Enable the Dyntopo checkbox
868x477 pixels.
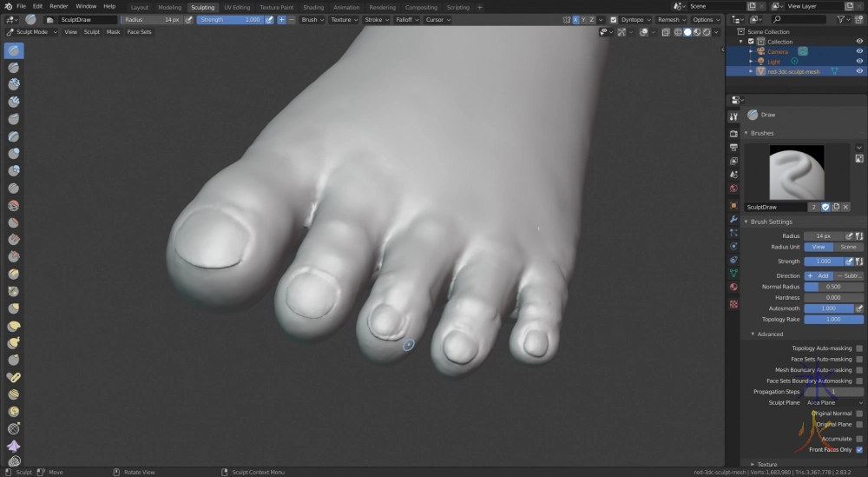(x=614, y=19)
